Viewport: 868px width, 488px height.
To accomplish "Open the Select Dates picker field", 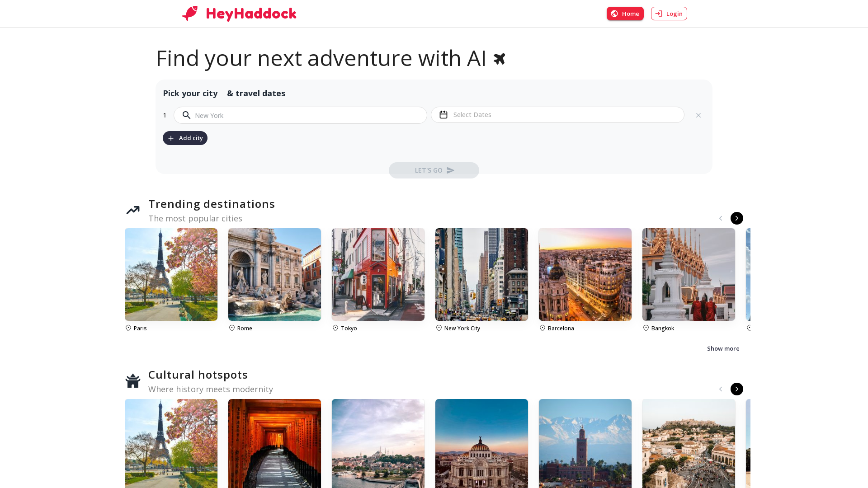I will pyautogui.click(x=557, y=115).
